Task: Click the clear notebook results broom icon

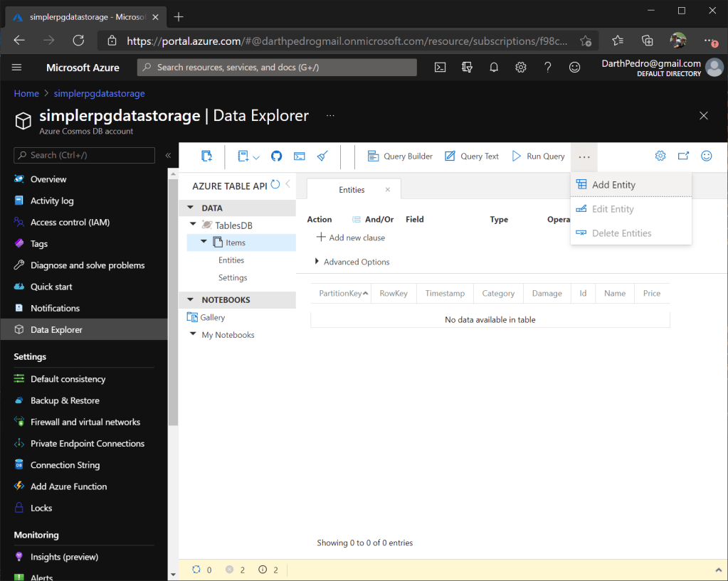Action: coord(322,156)
